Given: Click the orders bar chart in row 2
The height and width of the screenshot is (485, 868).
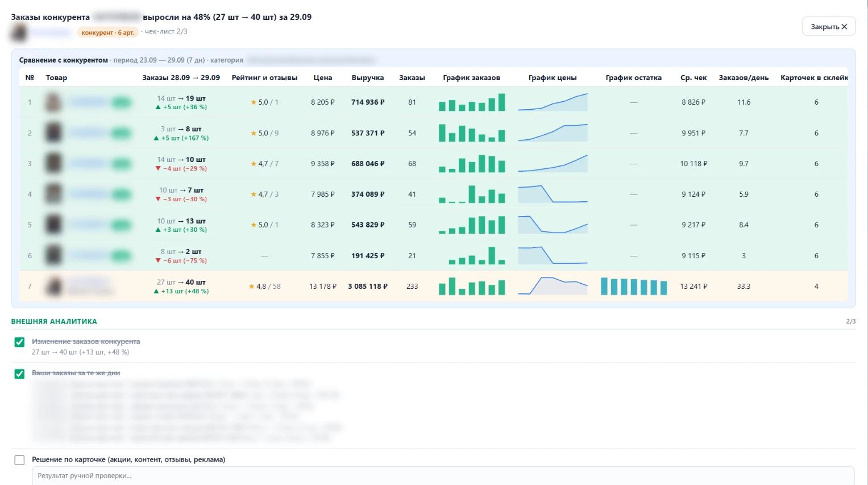Looking at the screenshot, I should click(x=472, y=133).
